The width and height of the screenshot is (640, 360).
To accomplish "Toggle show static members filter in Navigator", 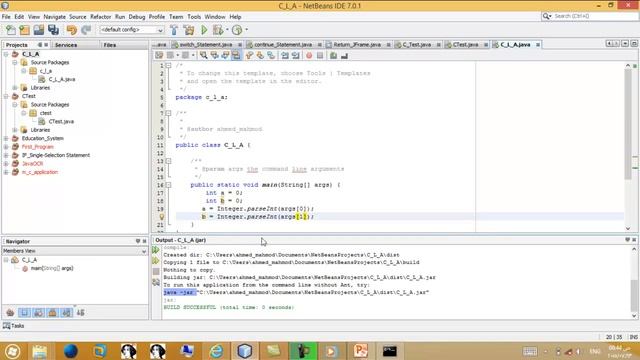I will tap(38, 313).
